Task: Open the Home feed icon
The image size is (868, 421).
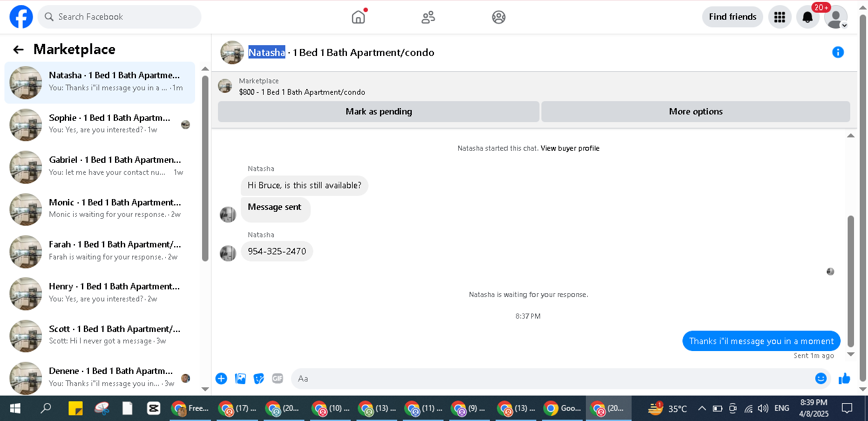Action: (358, 17)
